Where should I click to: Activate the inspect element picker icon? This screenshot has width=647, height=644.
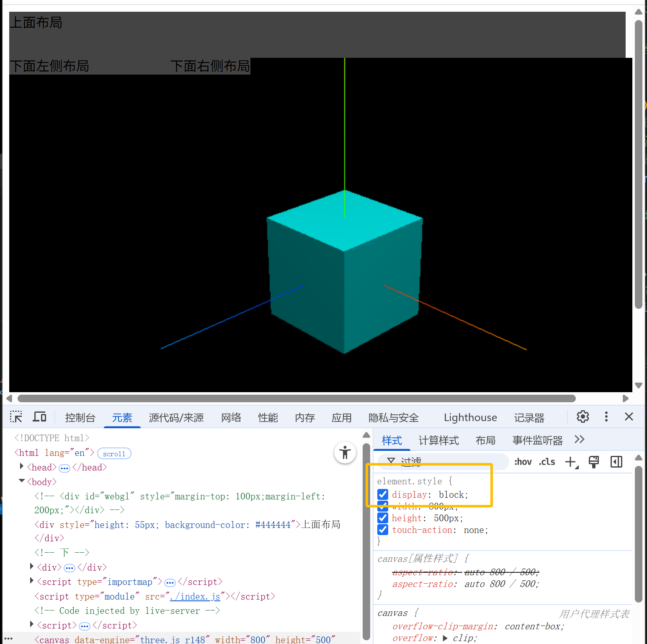[x=16, y=416]
